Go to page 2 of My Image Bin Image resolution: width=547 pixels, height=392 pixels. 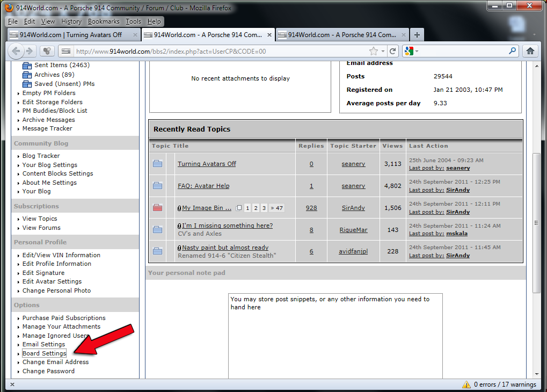click(256, 208)
